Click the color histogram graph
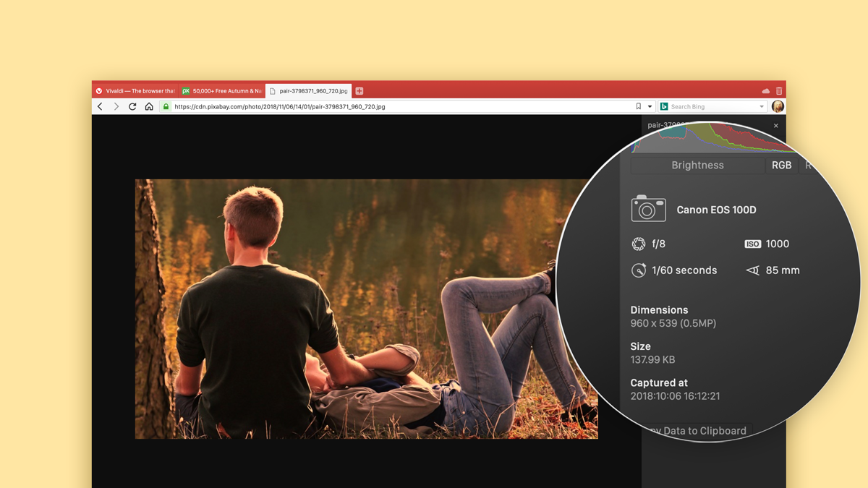This screenshot has height=488, width=868. click(x=712, y=137)
